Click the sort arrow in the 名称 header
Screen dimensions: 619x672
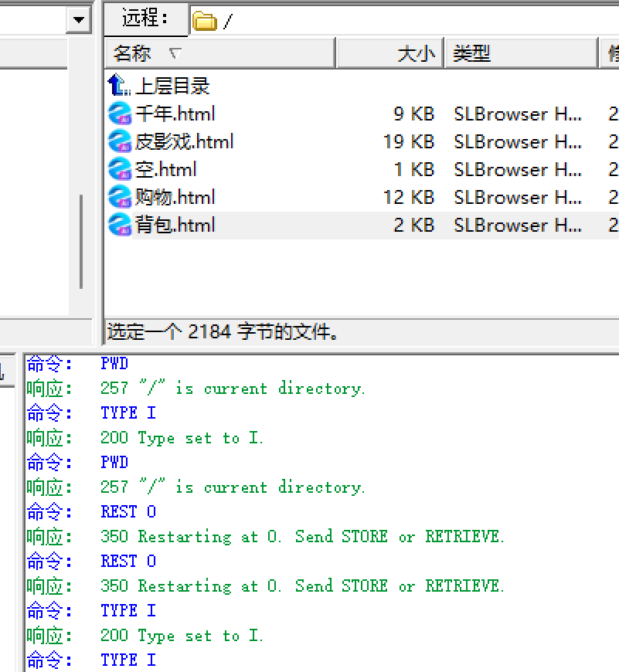(175, 53)
